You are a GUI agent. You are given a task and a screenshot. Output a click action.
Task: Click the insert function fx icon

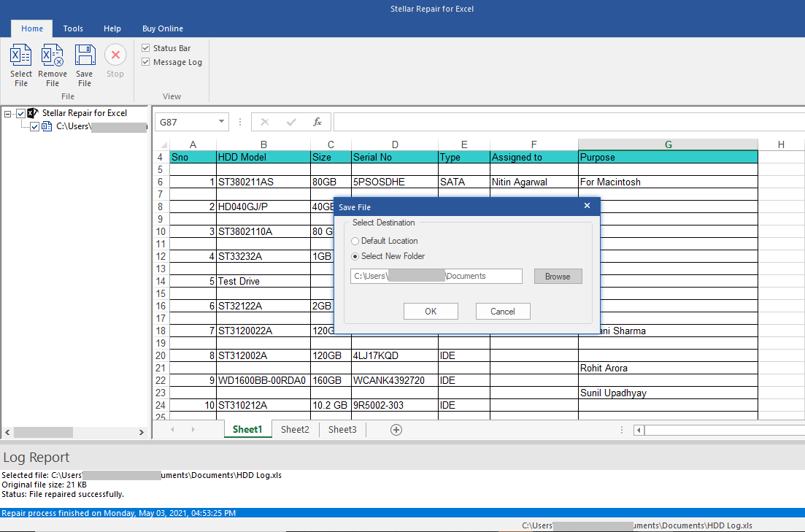click(x=317, y=122)
